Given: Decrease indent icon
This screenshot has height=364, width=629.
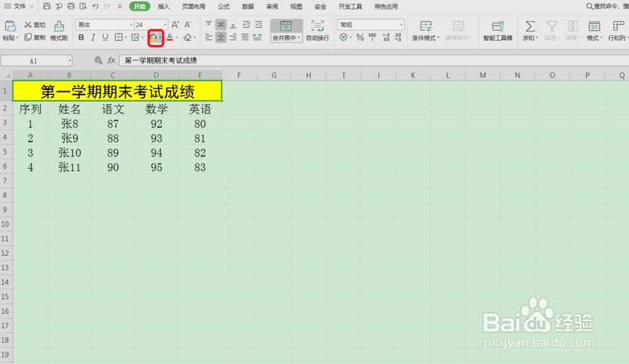Looking at the screenshot, I should click(x=247, y=25).
